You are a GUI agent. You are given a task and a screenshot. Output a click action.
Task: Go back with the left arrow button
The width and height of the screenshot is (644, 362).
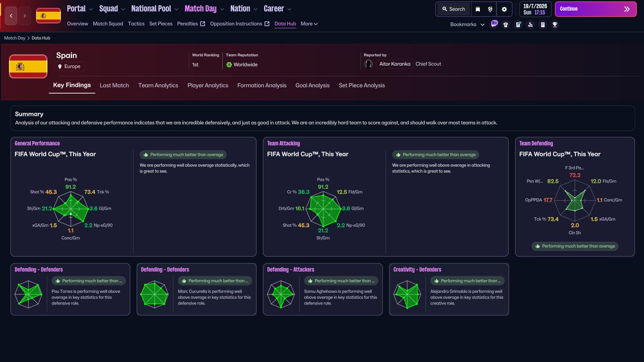point(11,16)
